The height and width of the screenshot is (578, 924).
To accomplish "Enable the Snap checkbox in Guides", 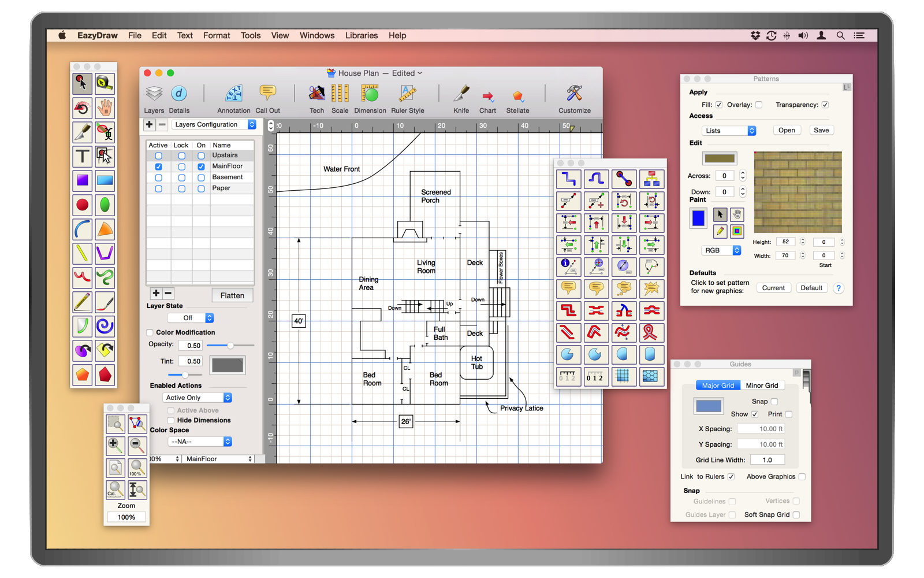I will coord(774,401).
